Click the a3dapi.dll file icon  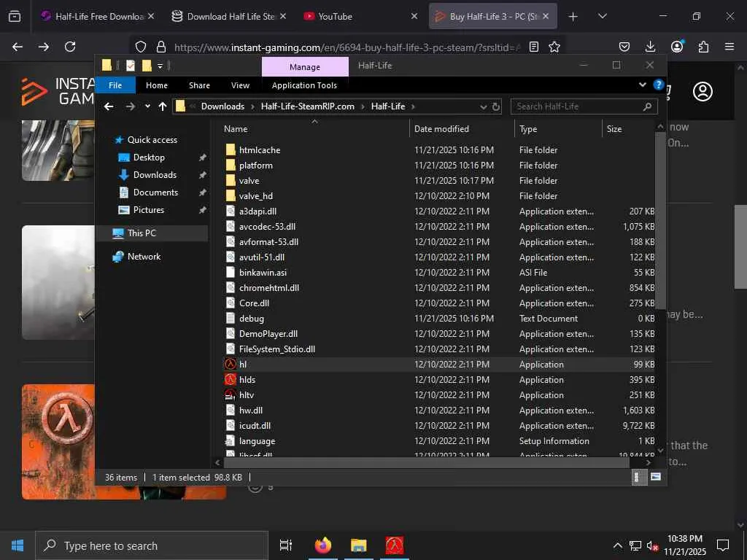tap(231, 211)
